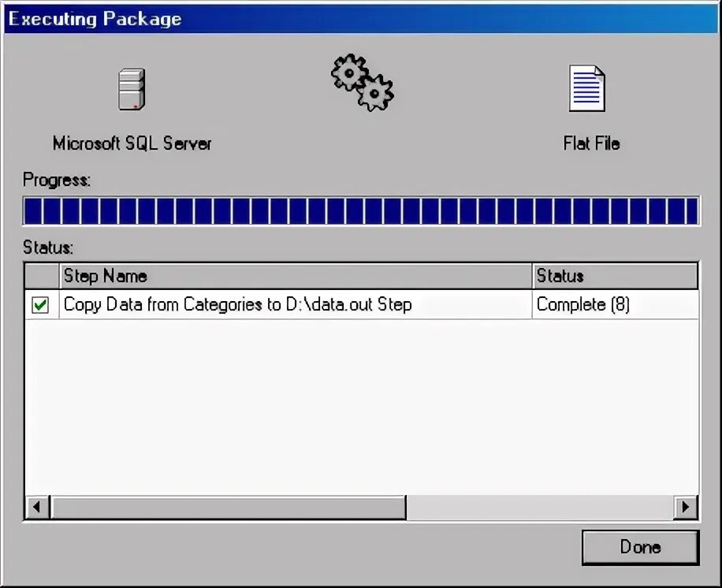Click the Done button

641,547
